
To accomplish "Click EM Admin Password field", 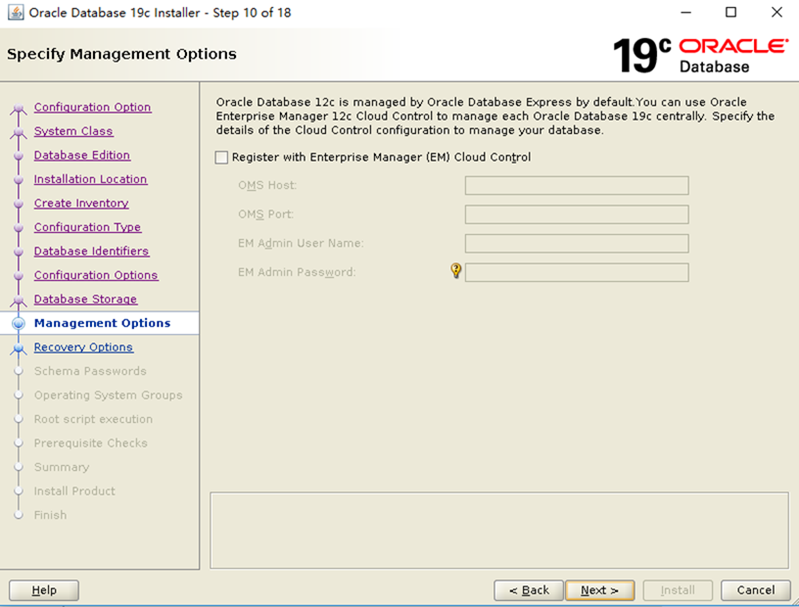I will (576, 272).
